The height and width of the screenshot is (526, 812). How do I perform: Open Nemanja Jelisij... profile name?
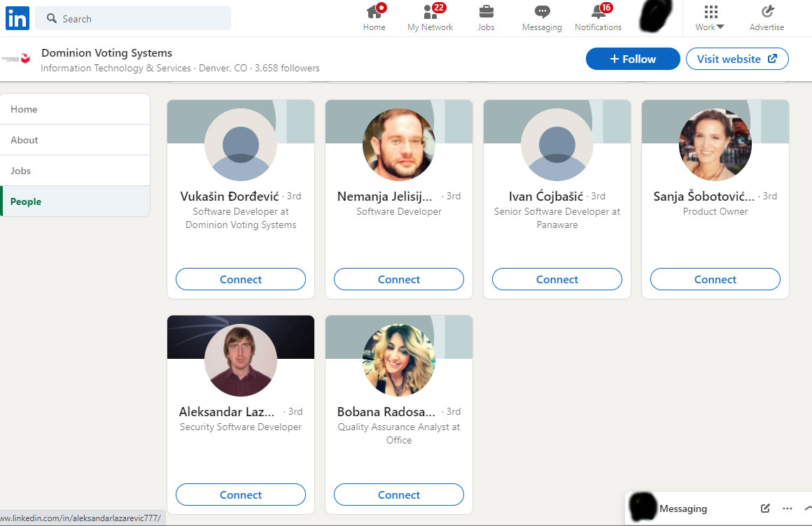coord(384,197)
